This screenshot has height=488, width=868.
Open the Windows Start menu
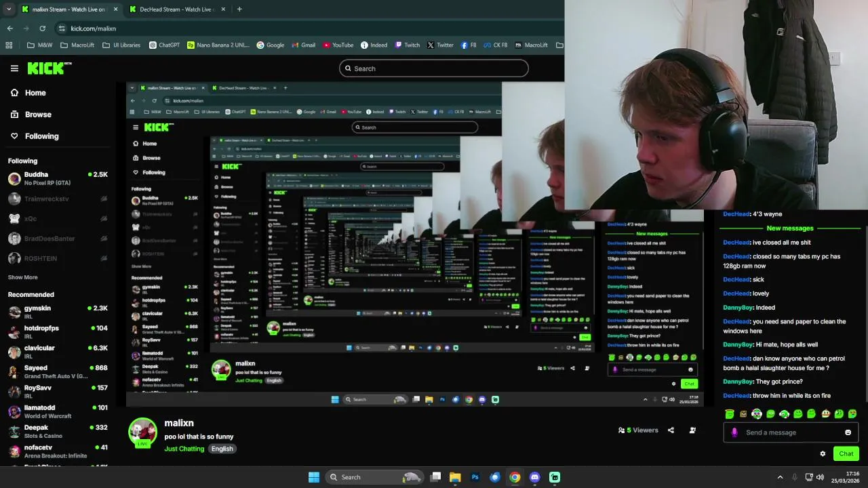pyautogui.click(x=314, y=477)
